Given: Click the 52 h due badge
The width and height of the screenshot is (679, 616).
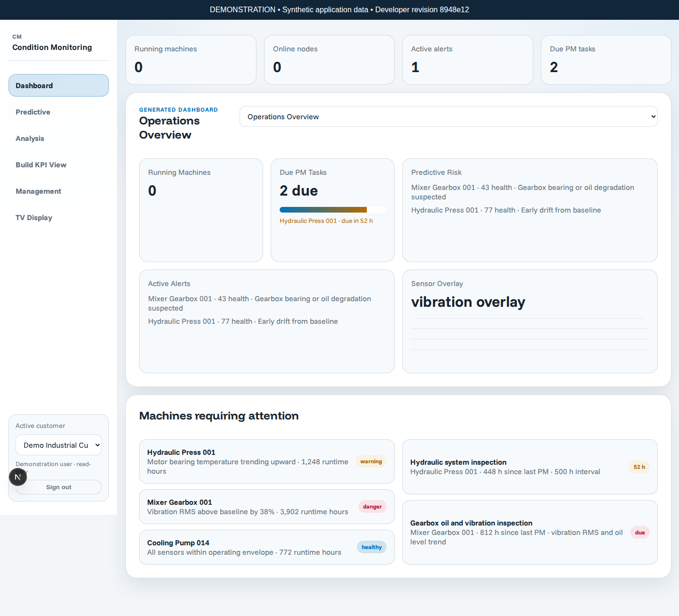Looking at the screenshot, I should (639, 467).
